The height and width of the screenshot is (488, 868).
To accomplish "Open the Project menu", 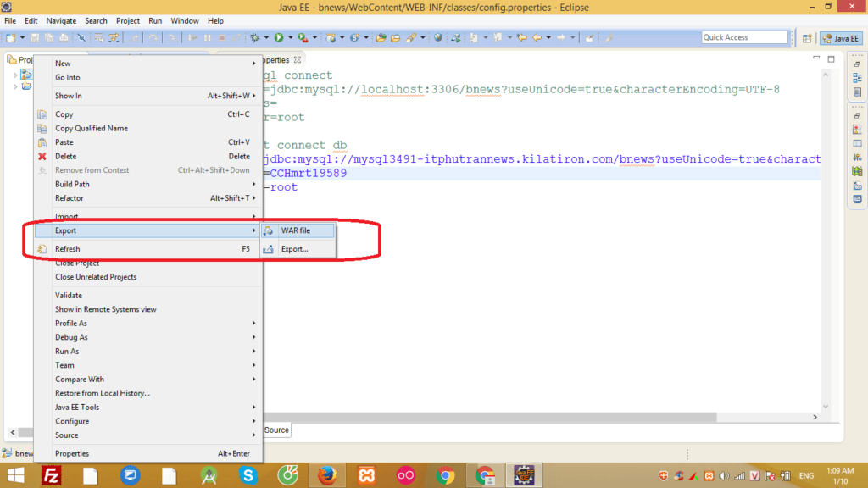I will [x=128, y=21].
